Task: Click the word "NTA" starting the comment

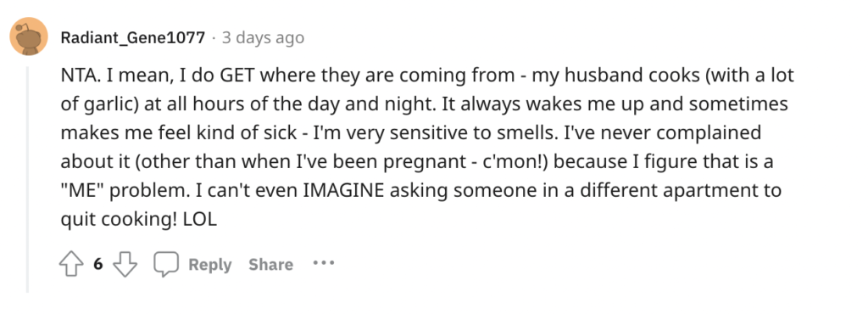Action: pos(79,76)
